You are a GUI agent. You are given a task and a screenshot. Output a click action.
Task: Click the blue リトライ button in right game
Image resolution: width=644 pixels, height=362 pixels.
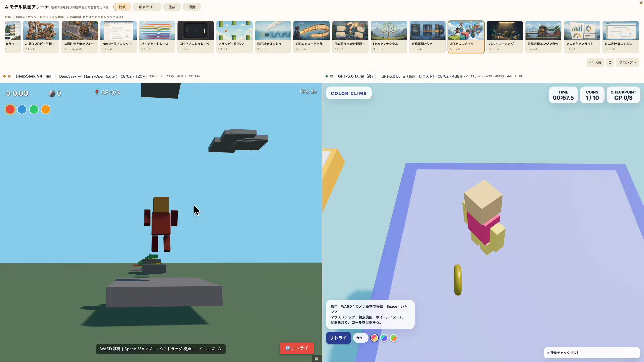338,338
